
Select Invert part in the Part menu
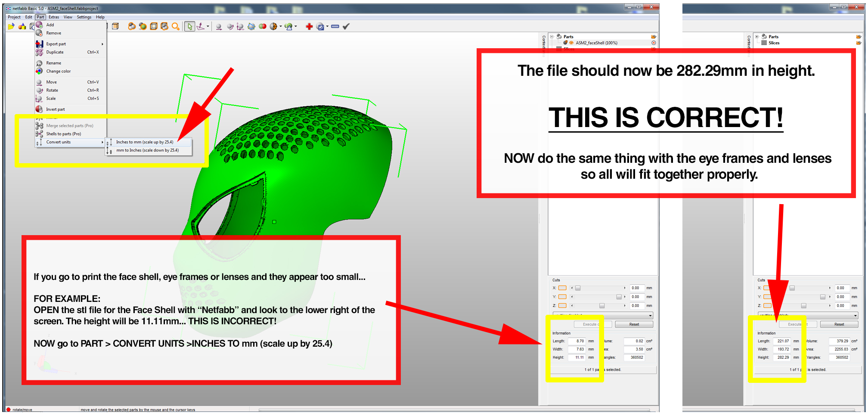[71, 109]
